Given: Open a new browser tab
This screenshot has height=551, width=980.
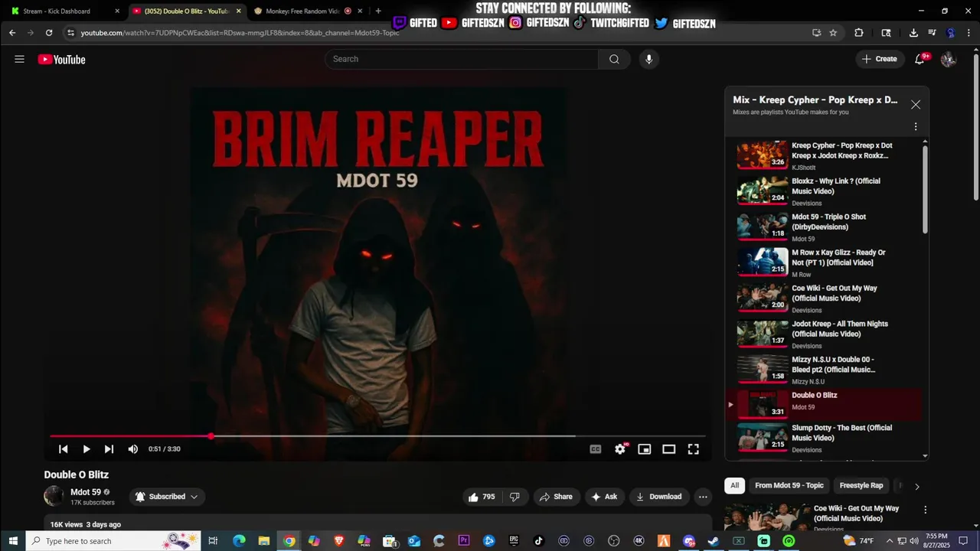Looking at the screenshot, I should pyautogui.click(x=378, y=11).
